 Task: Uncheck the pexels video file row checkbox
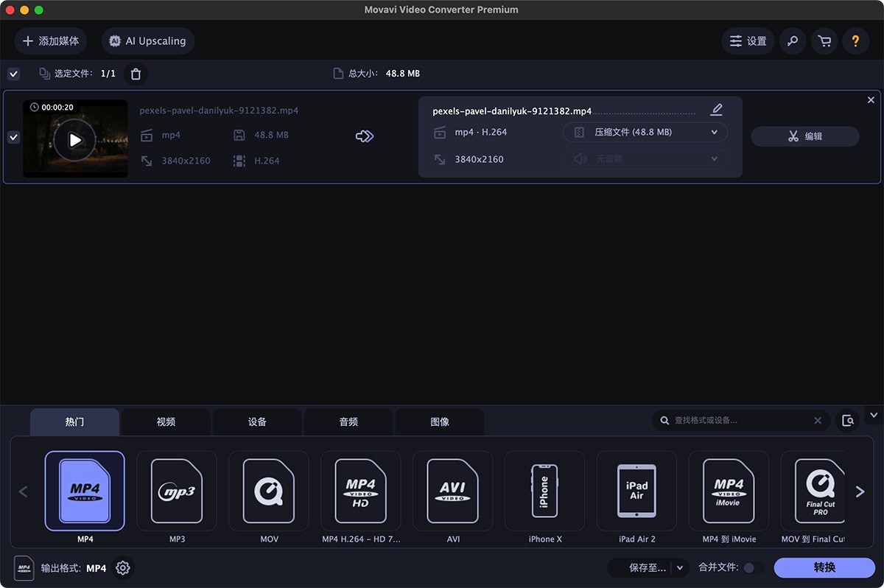[13, 137]
